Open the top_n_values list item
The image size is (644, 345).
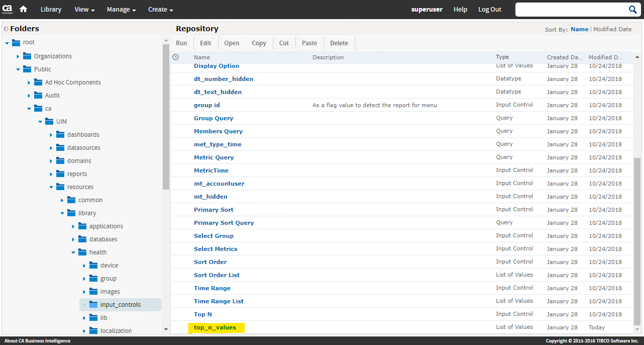pos(215,327)
